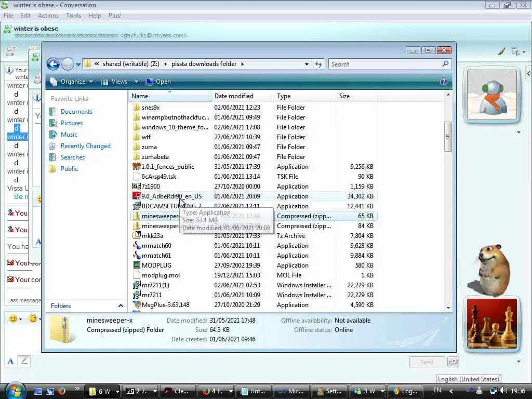The width and height of the screenshot is (532, 399).
Task: Select the snes9x folder icon
Action: coord(137,108)
